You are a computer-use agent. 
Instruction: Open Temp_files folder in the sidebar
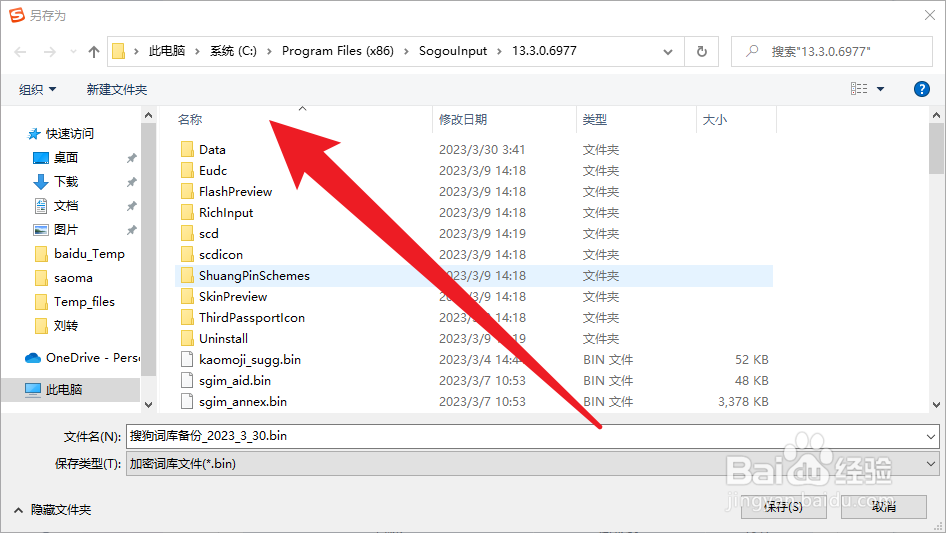84,302
